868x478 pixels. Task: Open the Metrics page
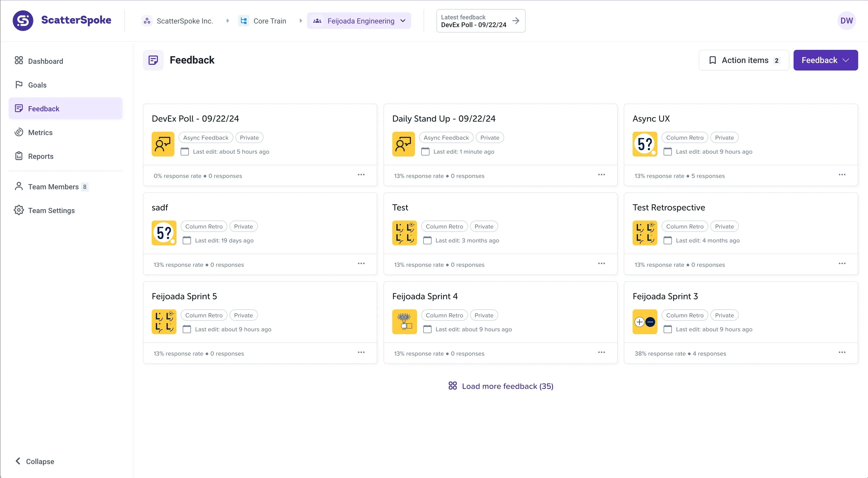click(40, 132)
